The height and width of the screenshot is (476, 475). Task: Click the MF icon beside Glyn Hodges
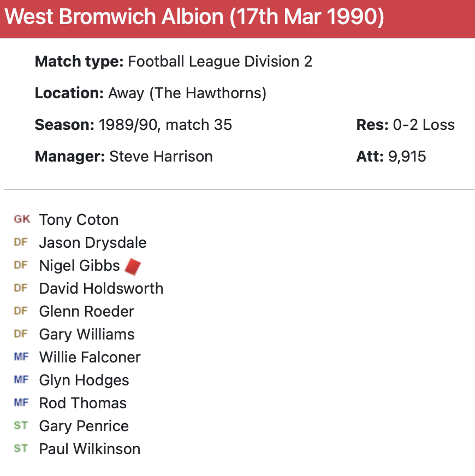(x=21, y=380)
